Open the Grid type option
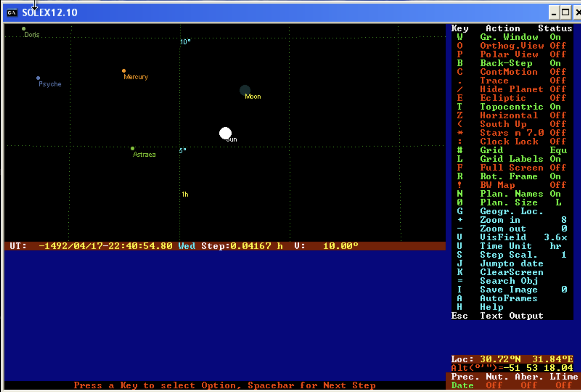 point(512,150)
